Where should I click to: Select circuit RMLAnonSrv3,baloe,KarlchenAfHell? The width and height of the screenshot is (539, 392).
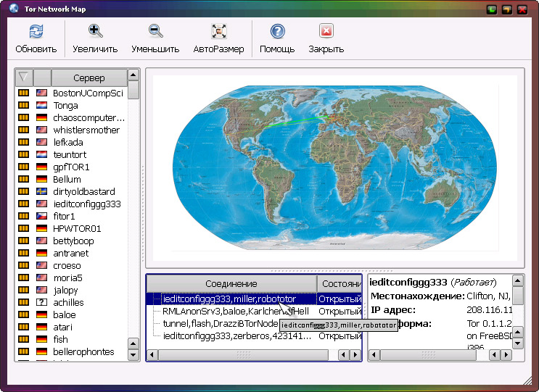[236, 312]
